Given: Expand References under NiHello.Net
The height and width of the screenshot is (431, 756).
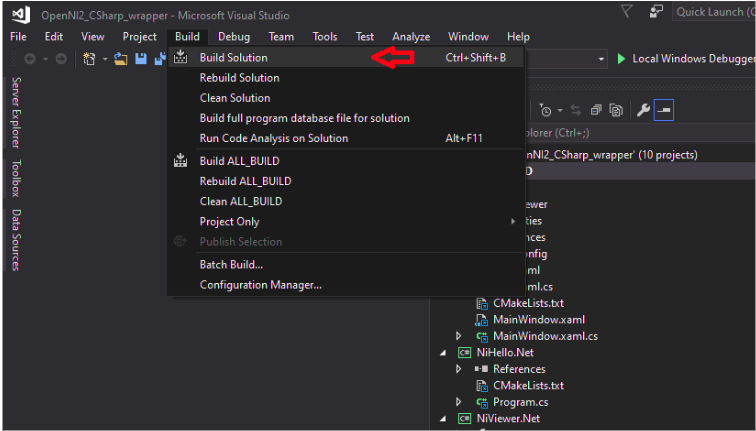Looking at the screenshot, I should 459,369.
